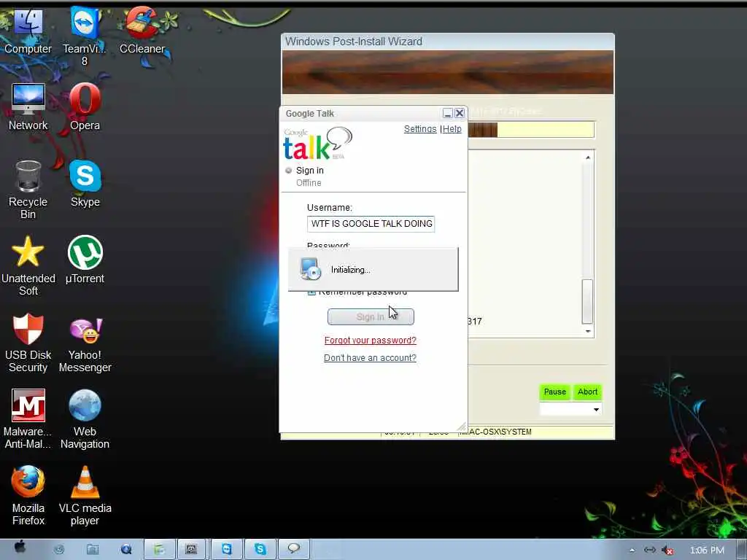Open the Network desktop icon
747x560 pixels.
point(28,108)
